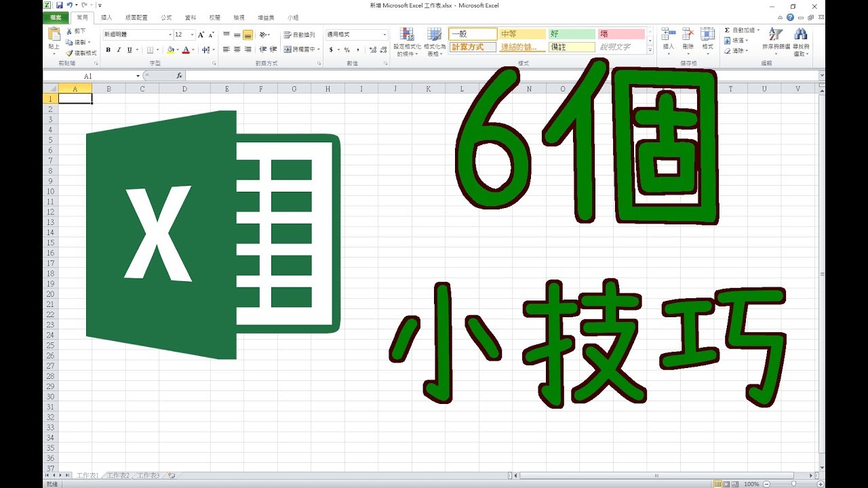Select highlighted bottom align icon
This screenshot has height=488, width=868.
[x=248, y=35]
